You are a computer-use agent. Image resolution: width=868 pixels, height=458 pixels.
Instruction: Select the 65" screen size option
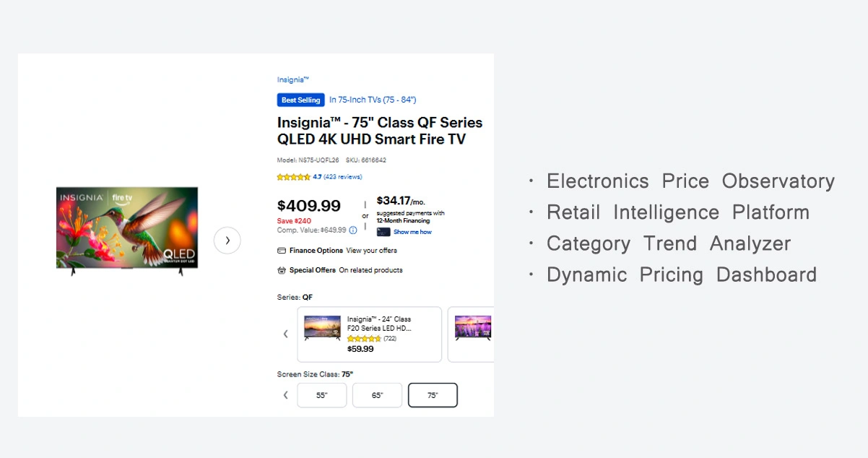pos(377,395)
